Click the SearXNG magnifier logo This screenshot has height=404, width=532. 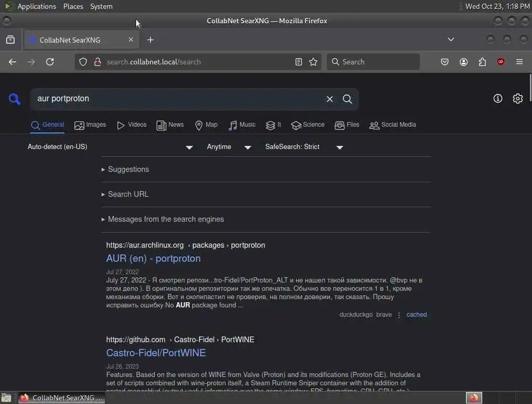click(x=15, y=99)
